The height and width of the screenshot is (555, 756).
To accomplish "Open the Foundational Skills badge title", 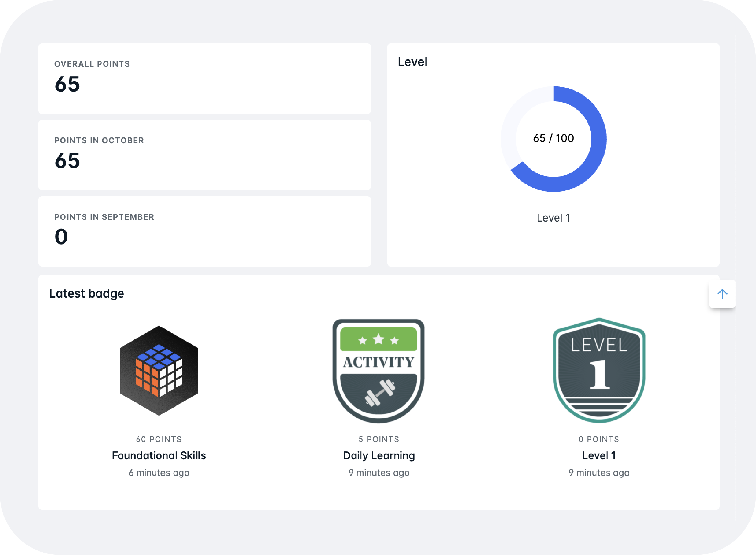I will (159, 455).
